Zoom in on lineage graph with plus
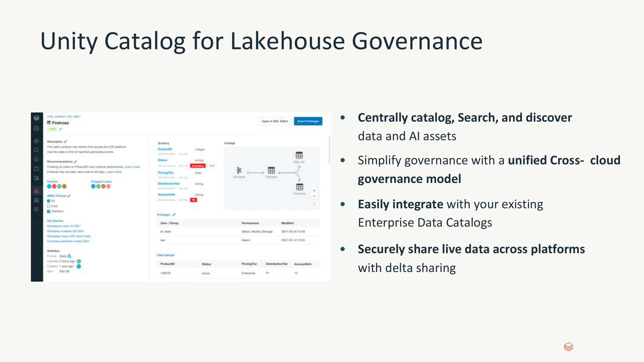 coord(314,191)
